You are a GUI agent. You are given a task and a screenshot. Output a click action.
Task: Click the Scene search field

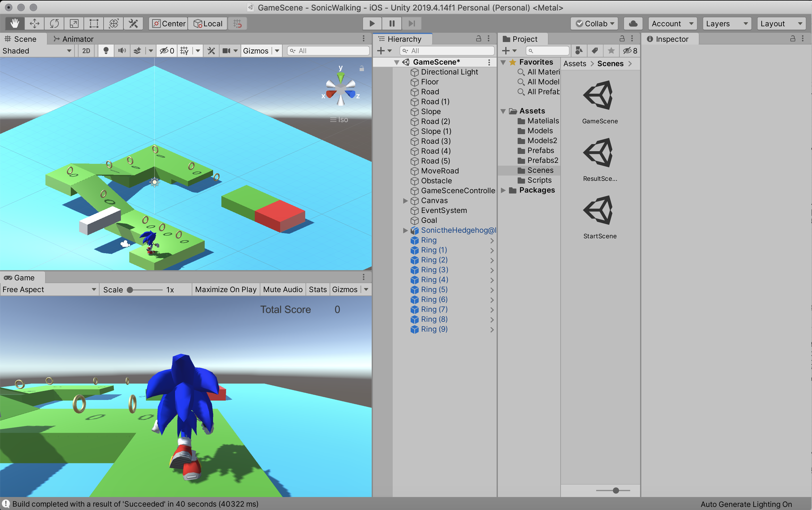pyautogui.click(x=328, y=51)
